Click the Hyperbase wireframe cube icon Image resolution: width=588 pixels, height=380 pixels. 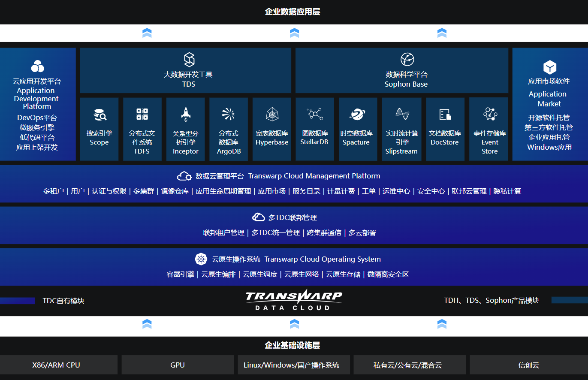pos(272,114)
